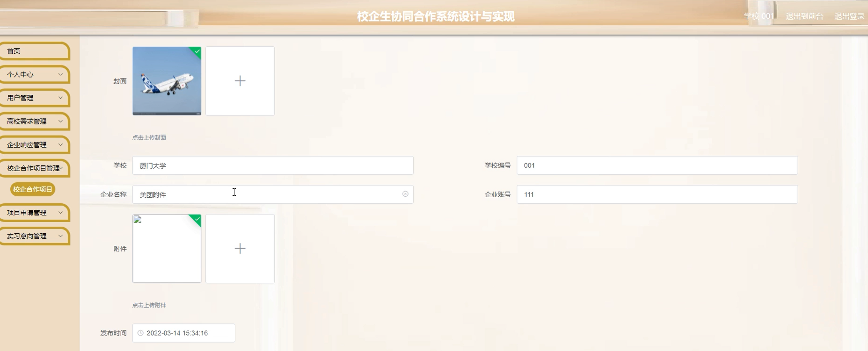This screenshot has height=351, width=868.
Task: Click the 退出到前台 link
Action: 804,16
